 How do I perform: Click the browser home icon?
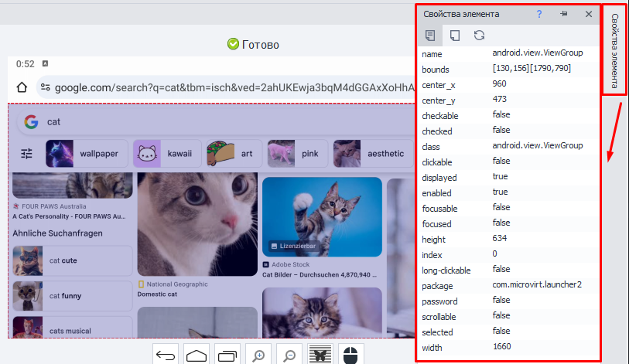click(22, 87)
